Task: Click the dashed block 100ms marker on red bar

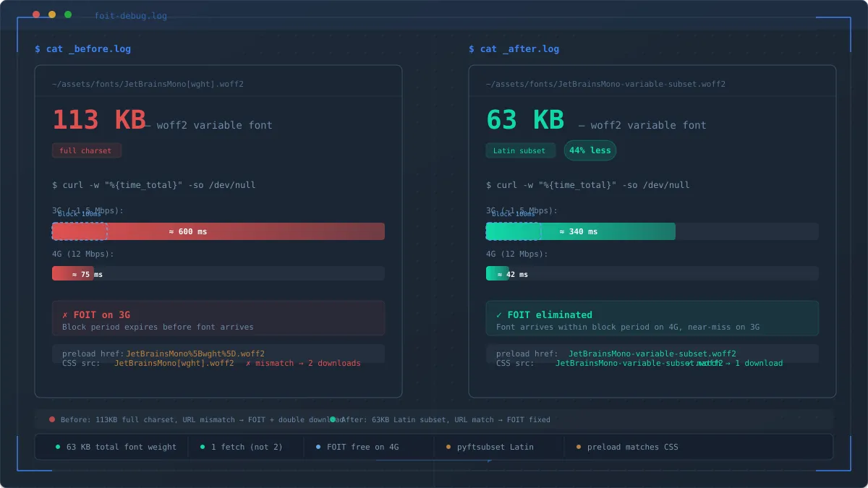Action: coord(80,231)
